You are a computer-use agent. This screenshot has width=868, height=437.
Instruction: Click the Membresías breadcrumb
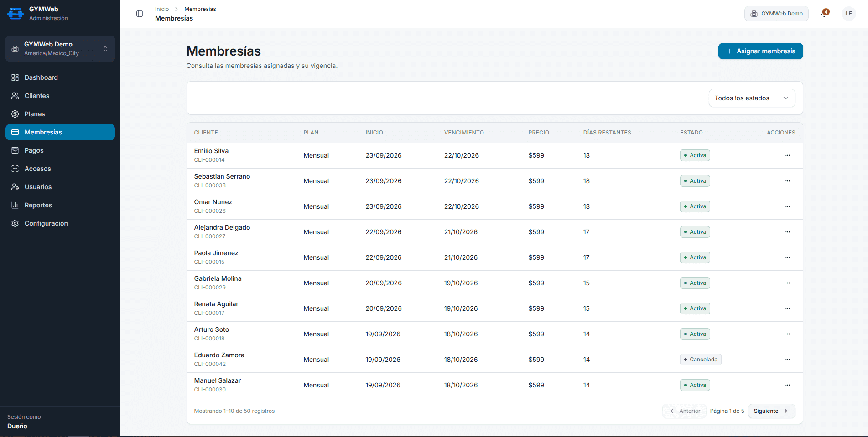click(200, 9)
